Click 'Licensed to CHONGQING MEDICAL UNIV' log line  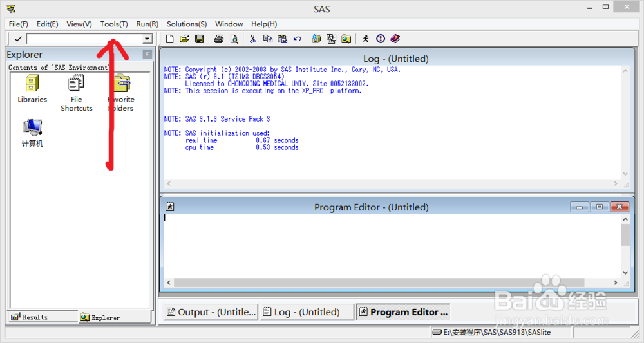(x=277, y=84)
